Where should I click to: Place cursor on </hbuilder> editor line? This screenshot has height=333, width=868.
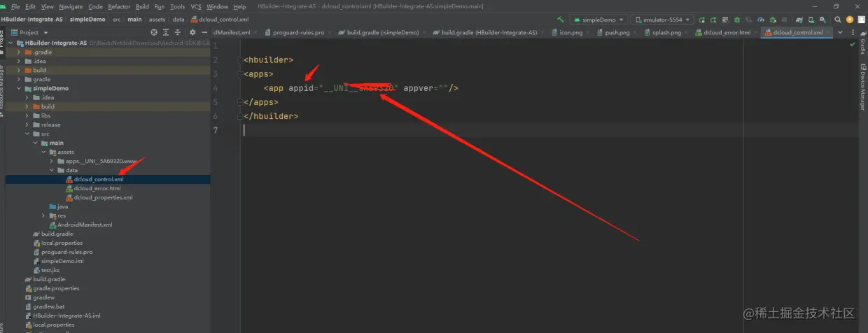point(270,116)
